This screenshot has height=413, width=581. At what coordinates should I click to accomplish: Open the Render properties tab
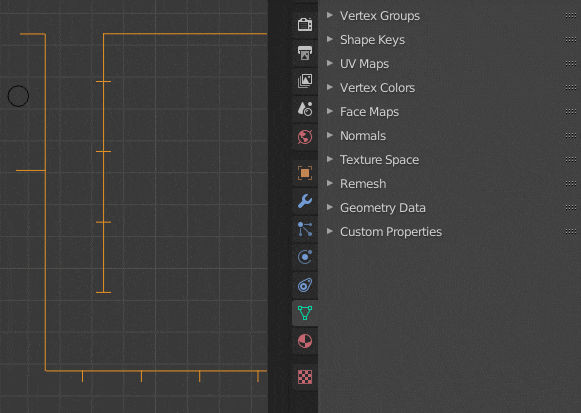[305, 25]
